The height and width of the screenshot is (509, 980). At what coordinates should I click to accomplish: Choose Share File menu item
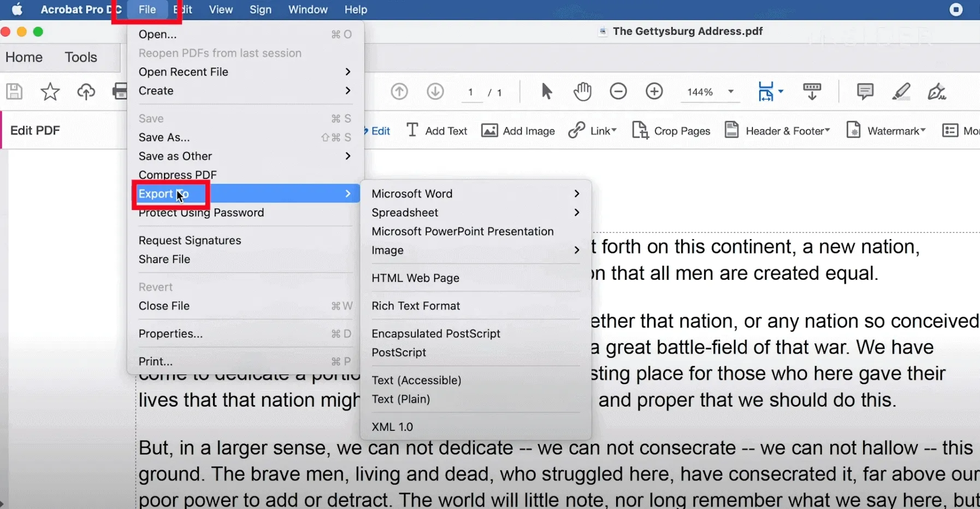point(245,259)
